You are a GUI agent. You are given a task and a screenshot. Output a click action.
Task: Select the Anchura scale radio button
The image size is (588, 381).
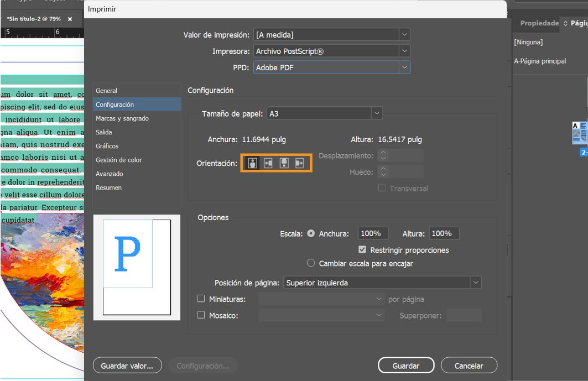311,233
